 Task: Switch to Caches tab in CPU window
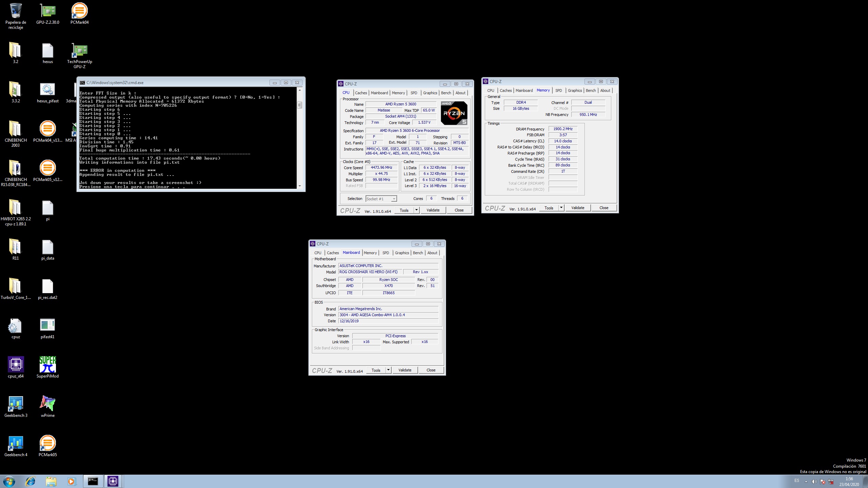tap(361, 93)
